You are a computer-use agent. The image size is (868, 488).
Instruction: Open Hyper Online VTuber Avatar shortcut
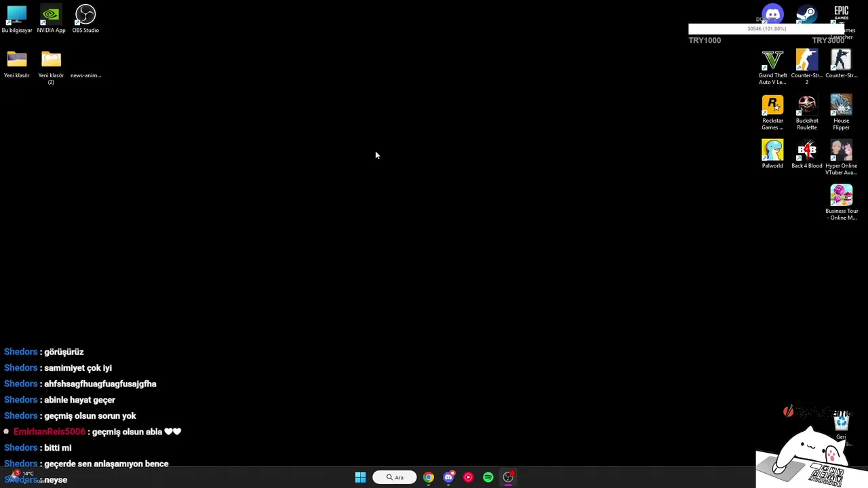pos(841,157)
